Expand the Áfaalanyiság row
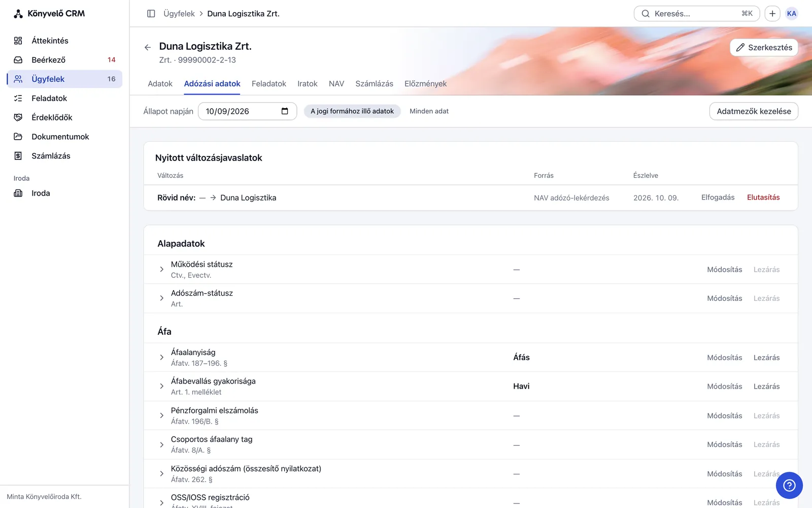The height and width of the screenshot is (508, 812). point(162,358)
